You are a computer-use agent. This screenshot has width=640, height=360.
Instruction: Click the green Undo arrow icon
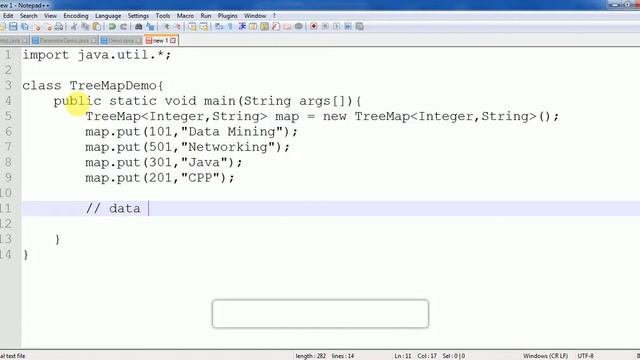(x=112, y=27)
